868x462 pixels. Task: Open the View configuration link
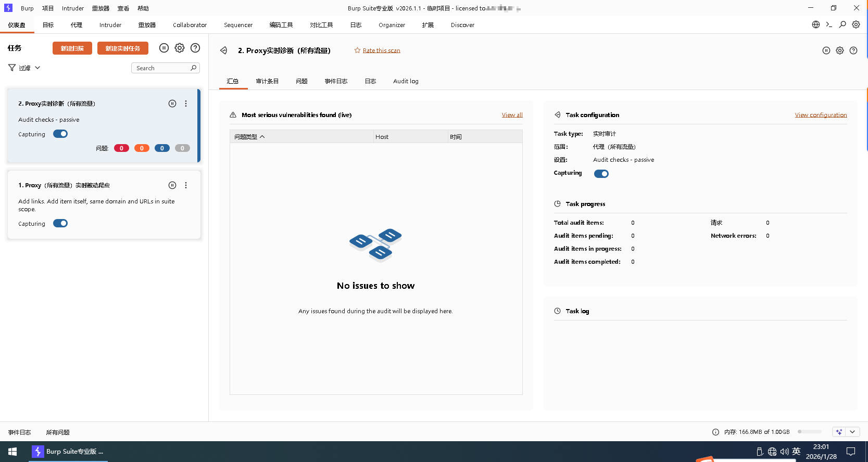point(821,115)
